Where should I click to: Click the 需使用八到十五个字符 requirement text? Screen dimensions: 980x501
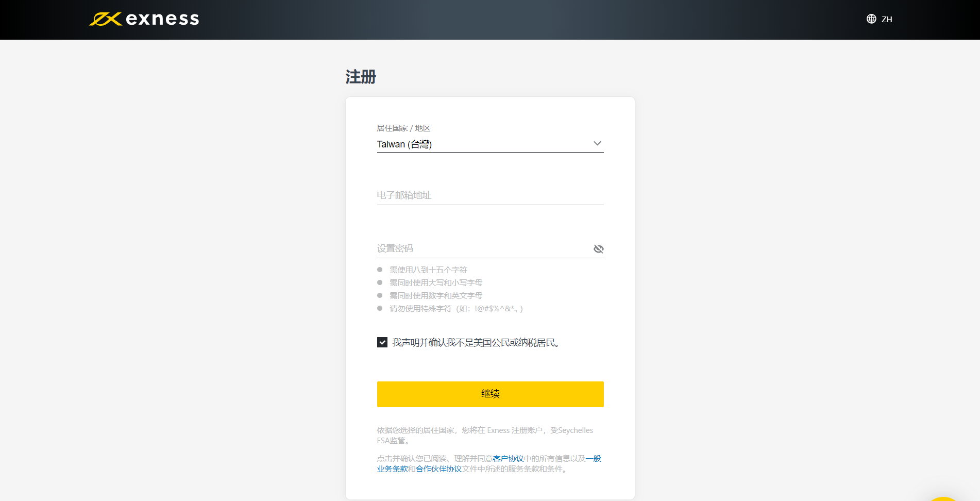point(428,270)
